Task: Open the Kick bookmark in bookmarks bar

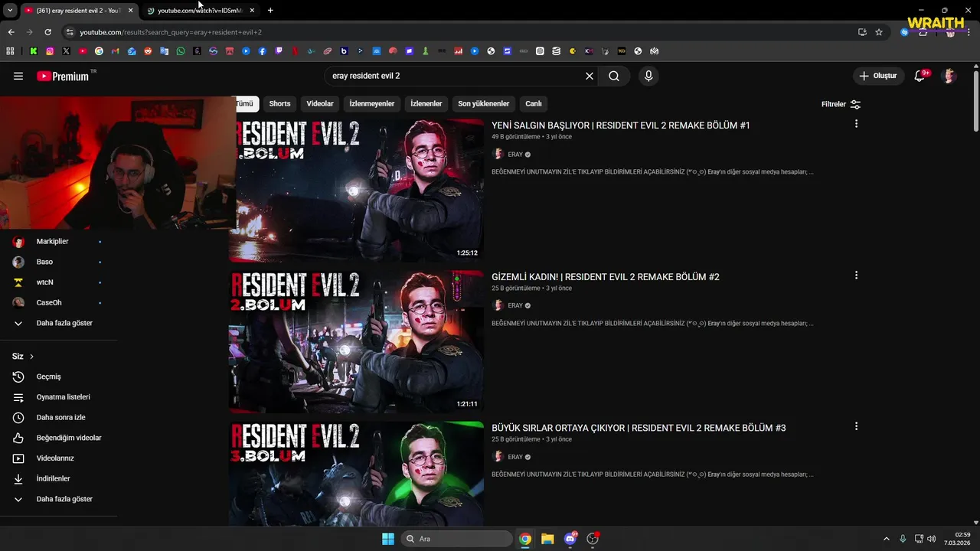Action: [x=33, y=51]
